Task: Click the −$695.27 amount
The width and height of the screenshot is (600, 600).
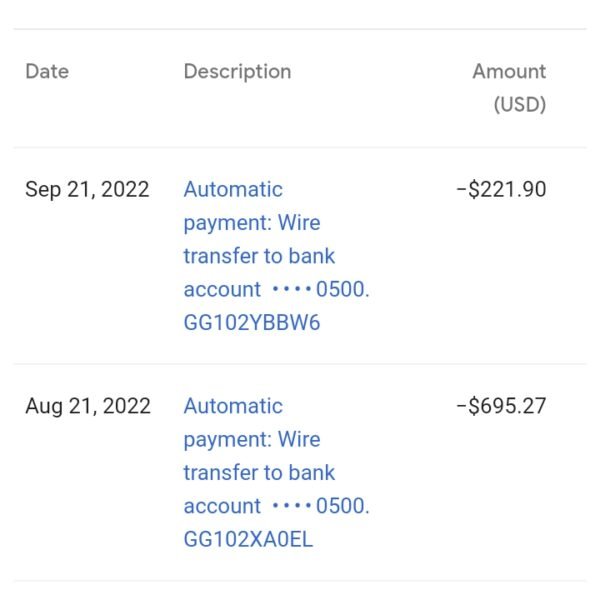Action: (x=501, y=406)
